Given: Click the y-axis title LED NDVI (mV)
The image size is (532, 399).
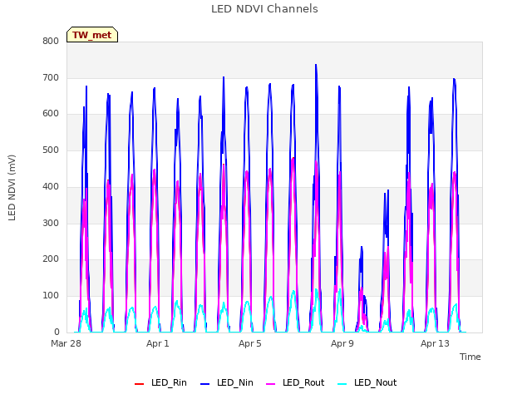Looking at the screenshot, I should 12,188.
